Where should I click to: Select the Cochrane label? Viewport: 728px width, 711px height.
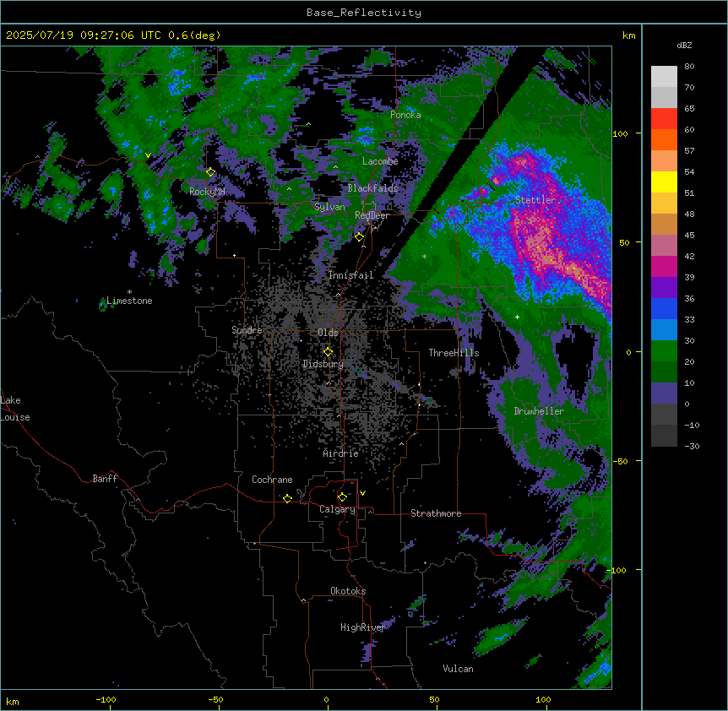(x=272, y=480)
